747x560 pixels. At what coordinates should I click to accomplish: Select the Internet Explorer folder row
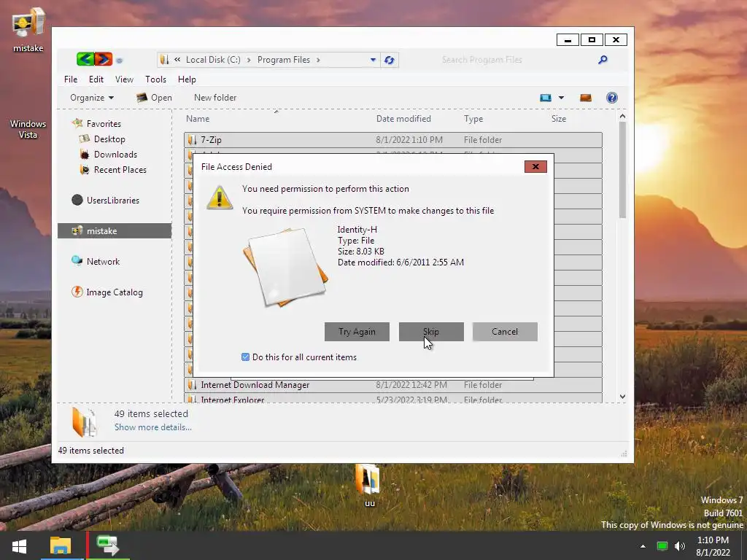[x=393, y=398]
